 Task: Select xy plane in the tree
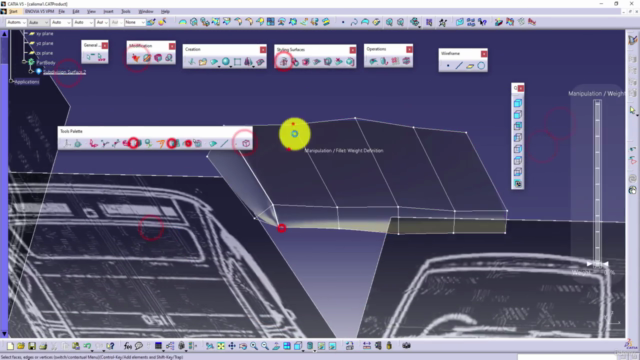click(x=45, y=33)
